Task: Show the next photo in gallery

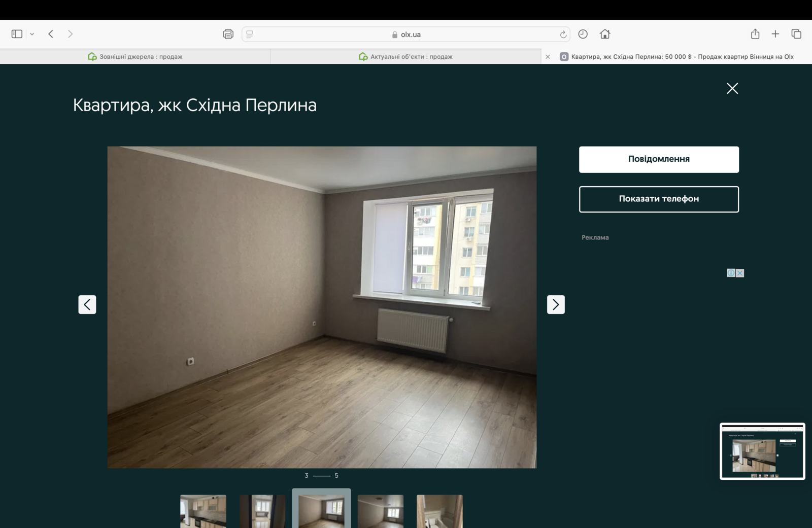Action: [x=555, y=304]
